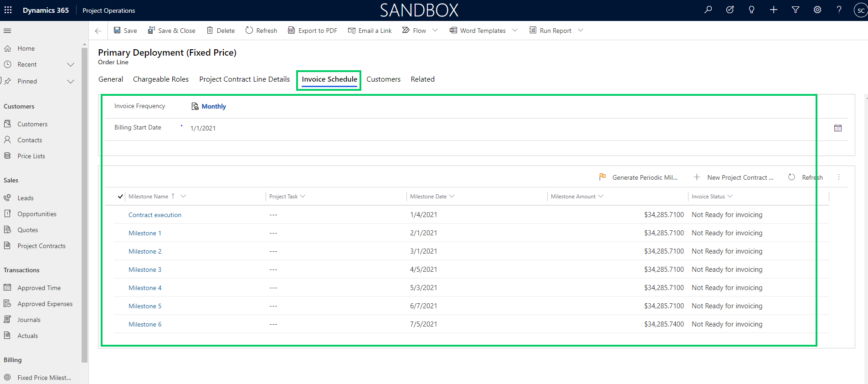Viewport: 868px width, 384px height.
Task: Open the Billing Start Date calendar picker
Action: click(837, 128)
